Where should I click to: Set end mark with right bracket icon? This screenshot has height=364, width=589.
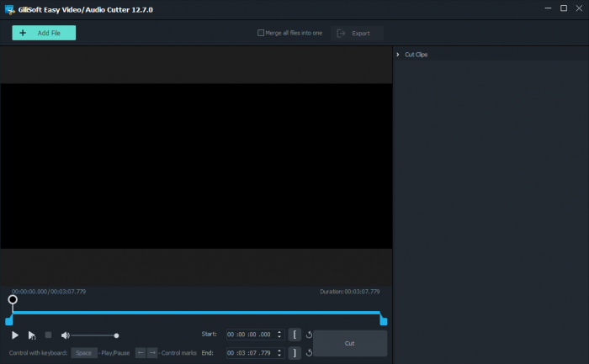point(294,353)
